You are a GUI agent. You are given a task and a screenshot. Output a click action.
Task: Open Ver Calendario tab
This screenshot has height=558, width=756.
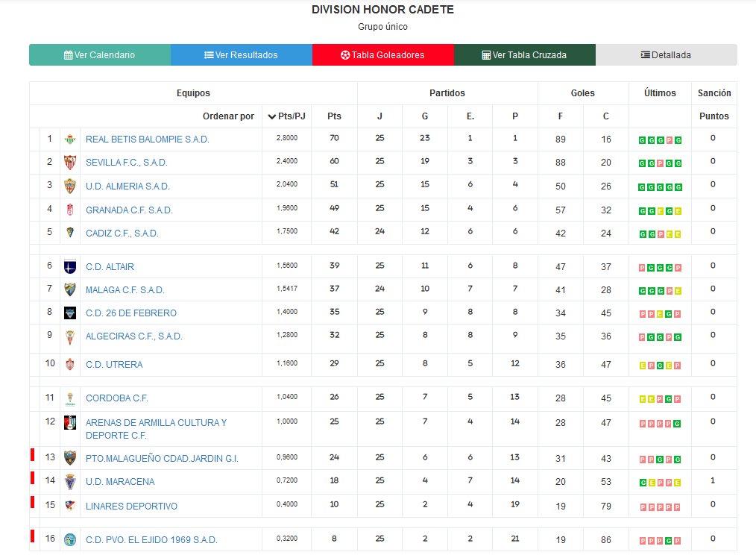100,55
